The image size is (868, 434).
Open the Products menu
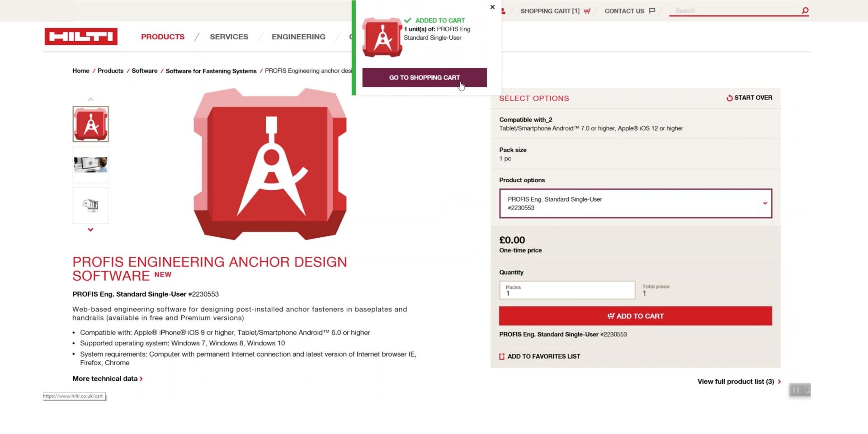click(162, 37)
